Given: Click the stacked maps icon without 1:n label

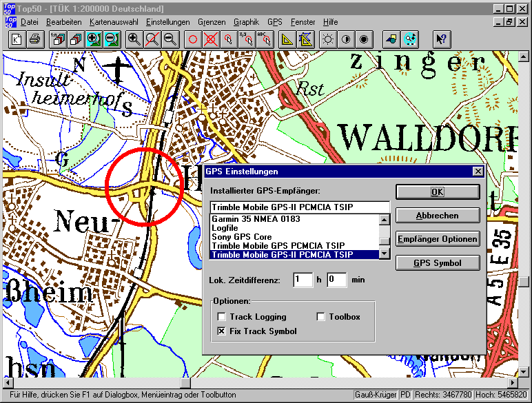Looking at the screenshot, I should coord(76,40).
